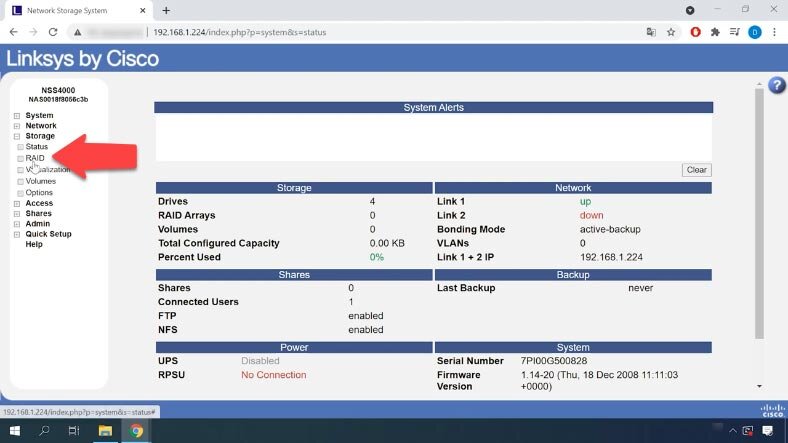Open File Explorer from the taskbar
788x443 pixels.
click(x=105, y=431)
